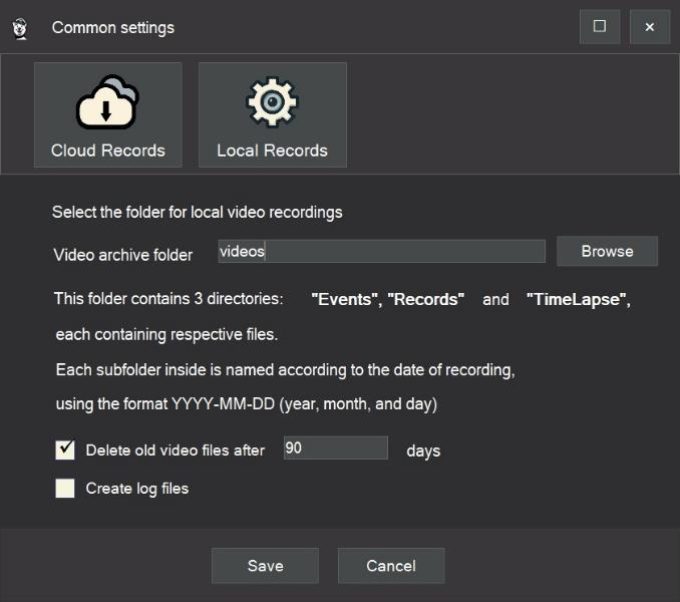
Task: Click the "Video archive folder" label
Action: [123, 255]
